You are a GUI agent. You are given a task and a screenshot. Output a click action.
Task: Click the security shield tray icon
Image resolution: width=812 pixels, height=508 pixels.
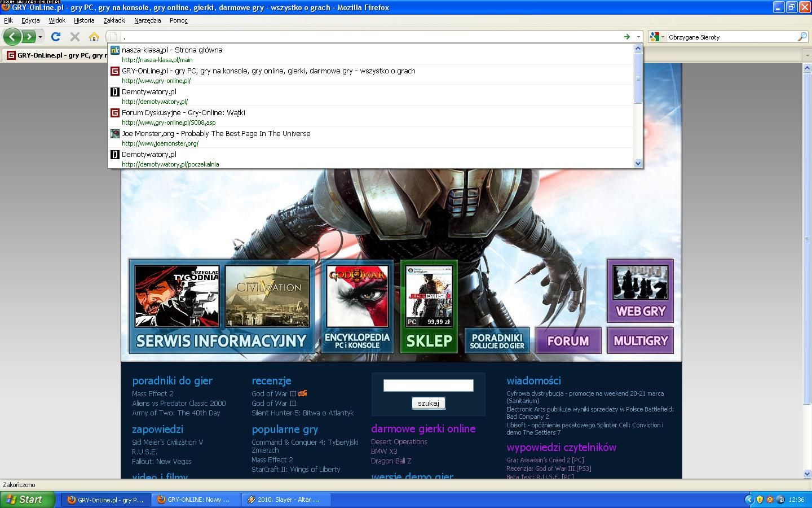(760, 500)
